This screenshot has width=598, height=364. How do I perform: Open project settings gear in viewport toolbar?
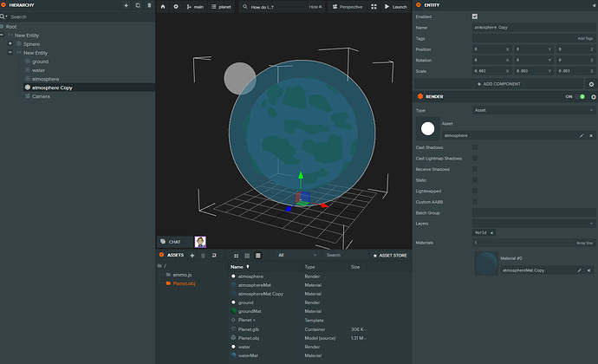coord(176,6)
